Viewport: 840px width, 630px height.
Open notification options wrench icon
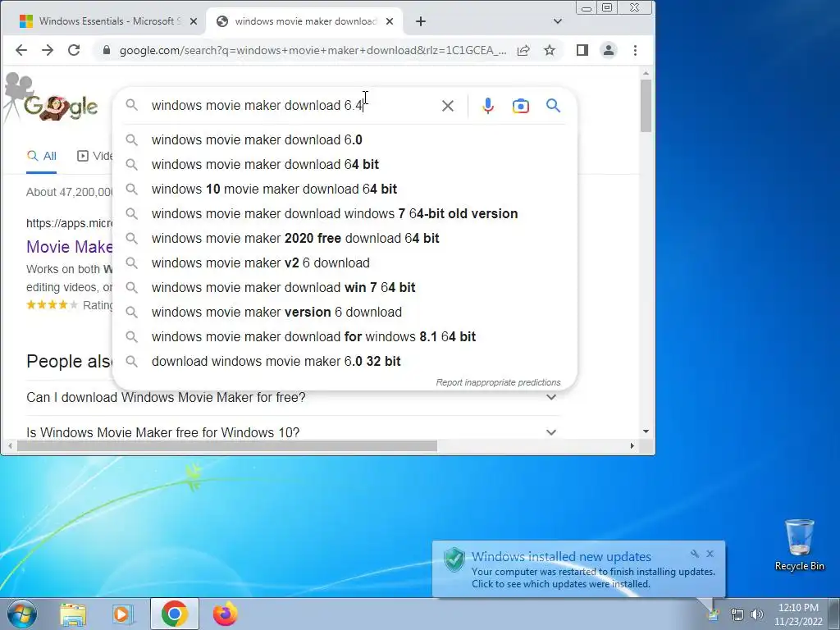pos(695,554)
